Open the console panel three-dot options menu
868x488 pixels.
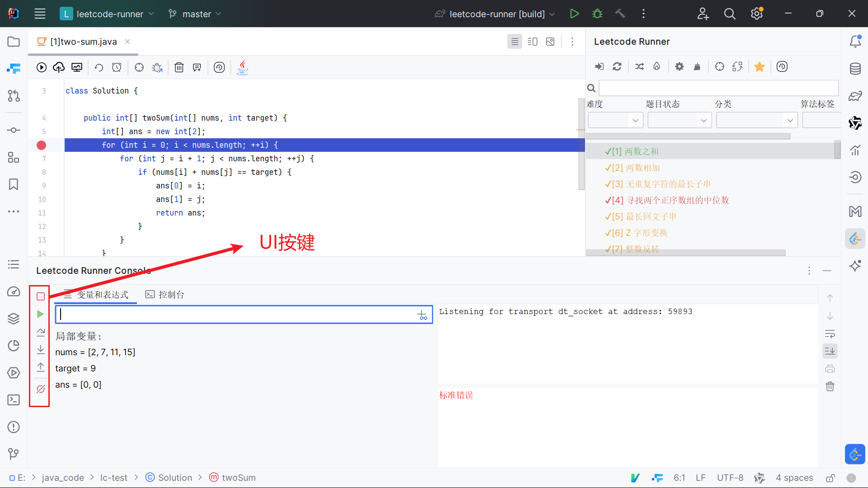[x=809, y=271]
